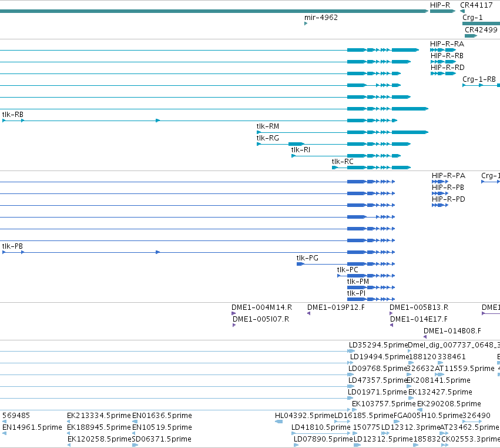The image size is (500, 448).
Task: Click the EN01636.5prime EST label
Action: [162, 416]
